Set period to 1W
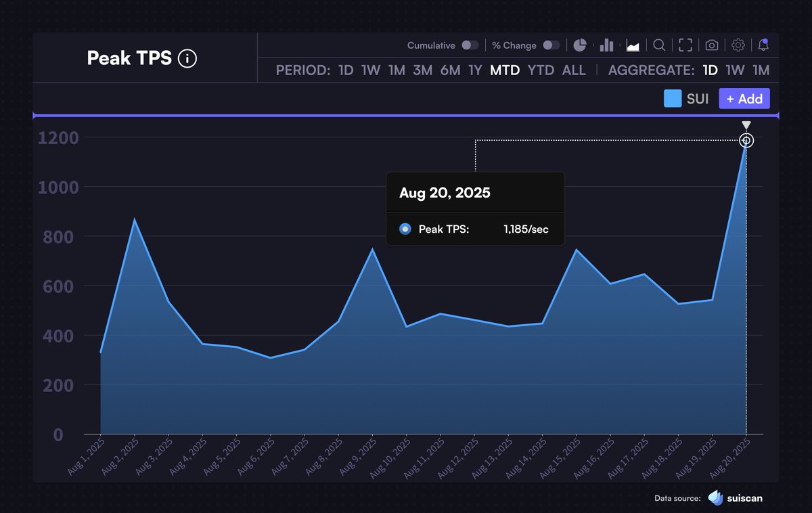This screenshot has width=812, height=513. point(371,70)
